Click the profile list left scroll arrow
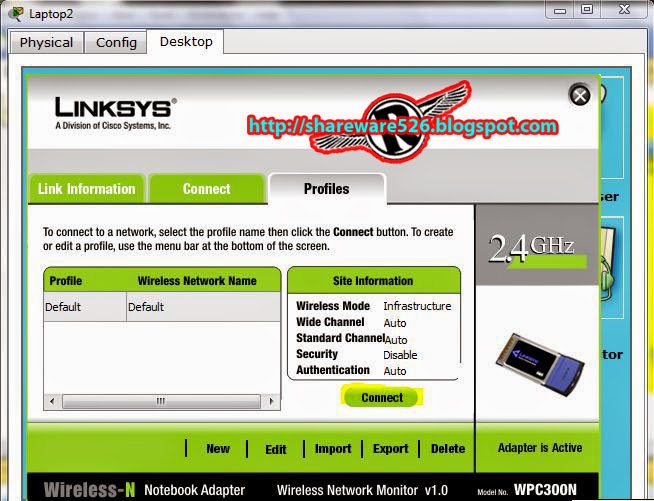Viewport: 654px width, 501px height. point(52,401)
